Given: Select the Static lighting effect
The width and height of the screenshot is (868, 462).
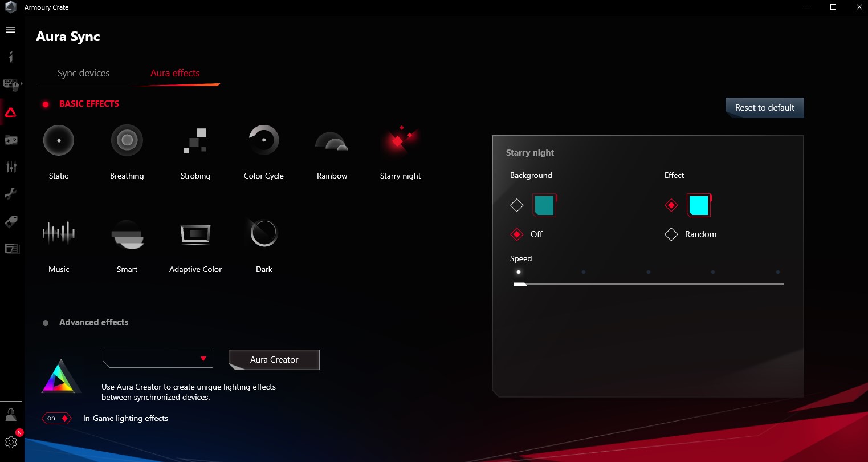Looking at the screenshot, I should (58, 140).
